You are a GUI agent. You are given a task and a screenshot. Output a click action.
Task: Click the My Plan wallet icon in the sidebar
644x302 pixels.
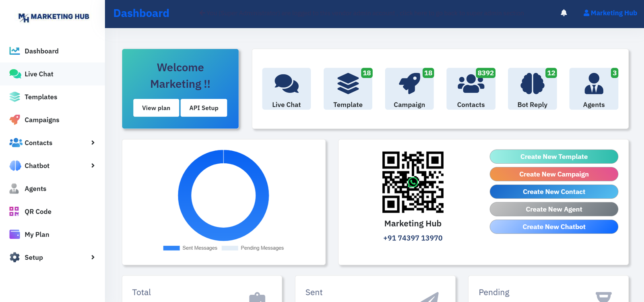coord(14,234)
